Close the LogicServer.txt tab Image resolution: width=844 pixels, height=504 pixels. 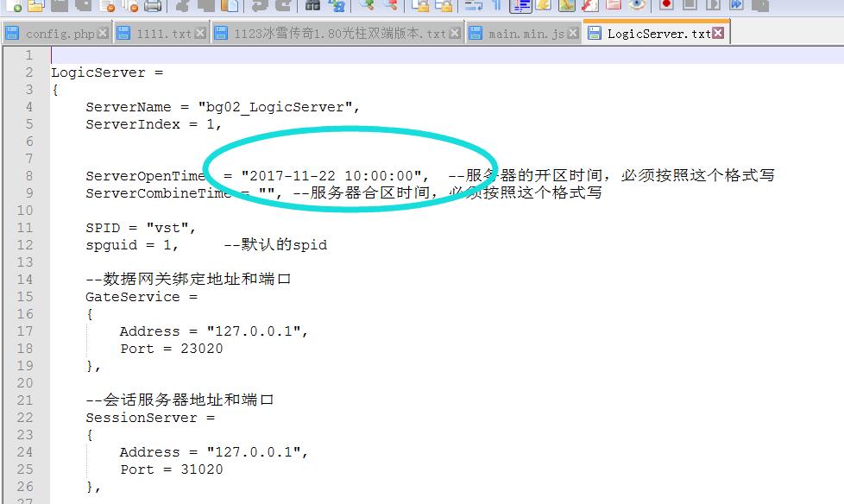[718, 34]
